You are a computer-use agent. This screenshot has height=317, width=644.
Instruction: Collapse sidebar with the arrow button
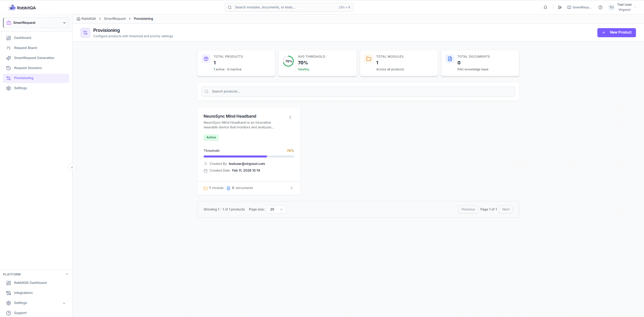click(72, 167)
